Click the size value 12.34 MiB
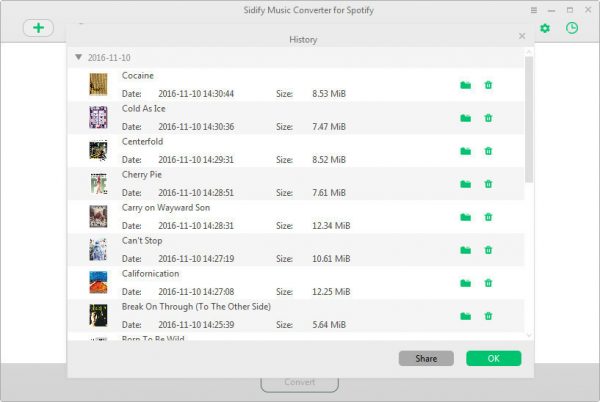 pos(331,226)
